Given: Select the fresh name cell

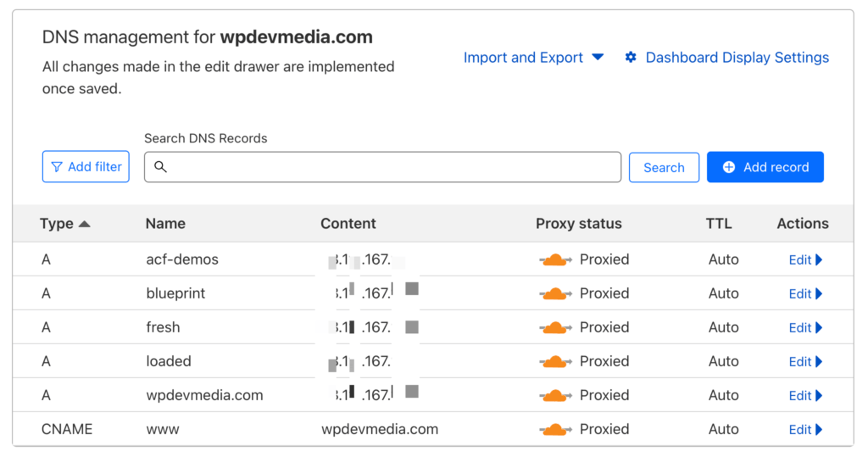Looking at the screenshot, I should (x=163, y=327).
